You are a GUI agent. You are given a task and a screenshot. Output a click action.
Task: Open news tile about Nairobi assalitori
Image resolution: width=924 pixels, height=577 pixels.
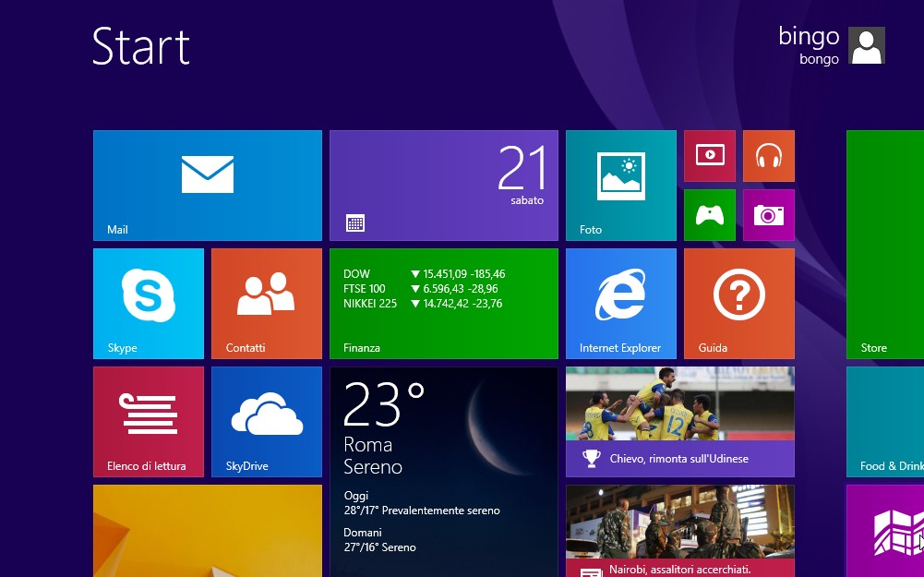tap(680, 531)
